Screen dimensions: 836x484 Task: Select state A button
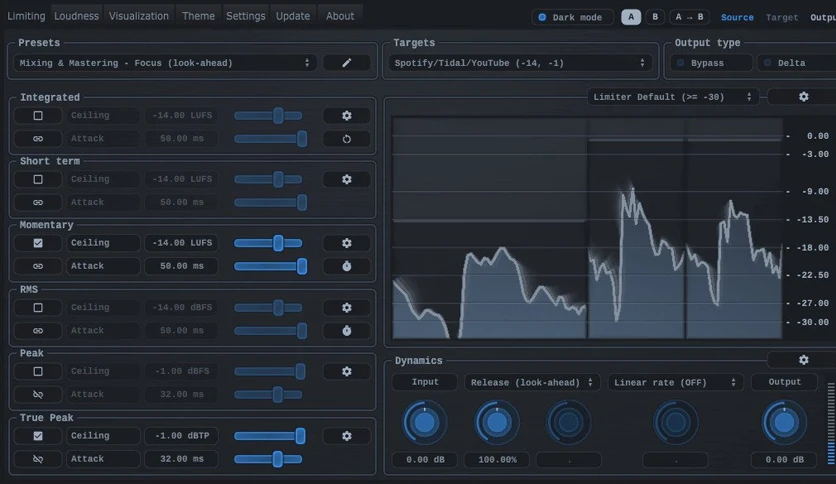coord(631,17)
